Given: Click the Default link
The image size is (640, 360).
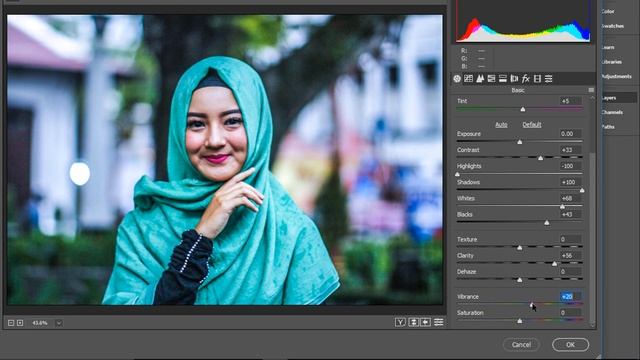Looking at the screenshot, I should (x=532, y=124).
